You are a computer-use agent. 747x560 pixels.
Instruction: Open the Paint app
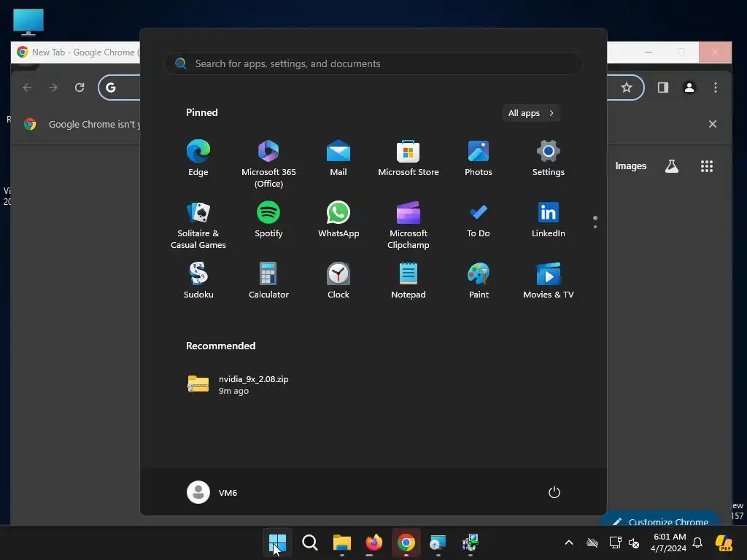point(479,281)
